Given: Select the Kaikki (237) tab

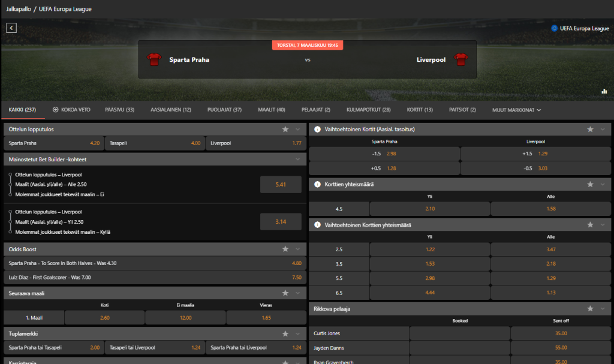Looking at the screenshot, I should (x=22, y=110).
